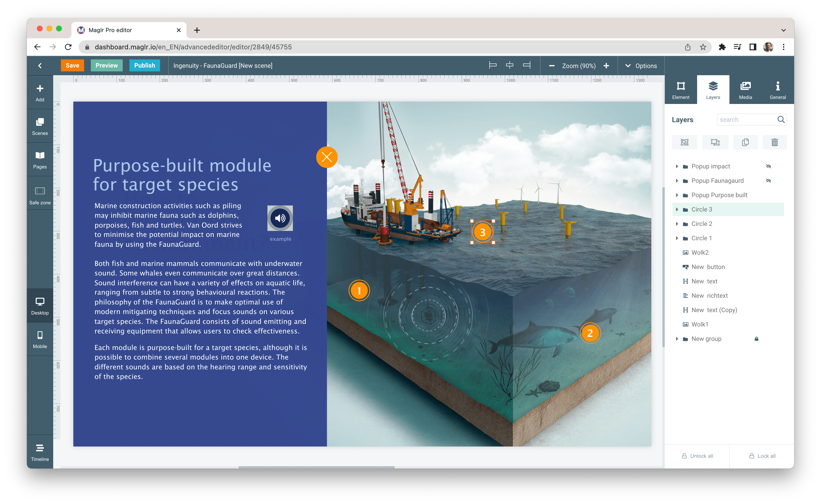Image resolution: width=821 pixels, height=504 pixels.
Task: Click the delete layer trash icon
Action: (x=774, y=142)
